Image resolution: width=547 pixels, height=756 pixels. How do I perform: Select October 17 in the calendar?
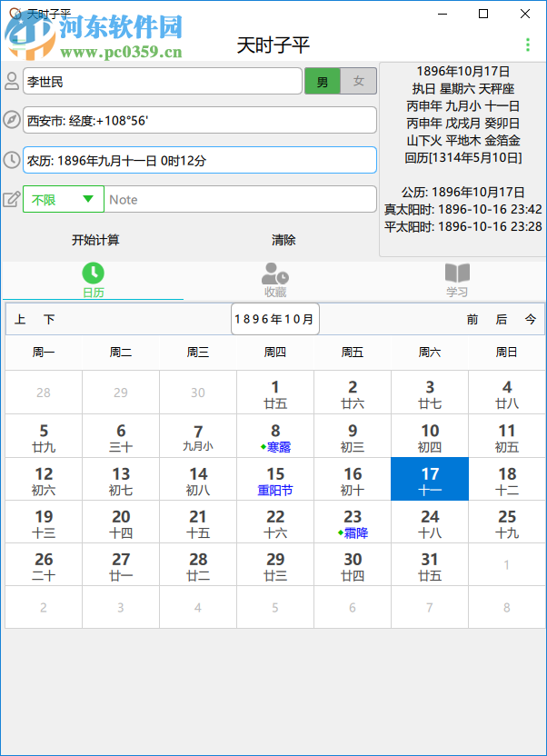pyautogui.click(x=430, y=479)
